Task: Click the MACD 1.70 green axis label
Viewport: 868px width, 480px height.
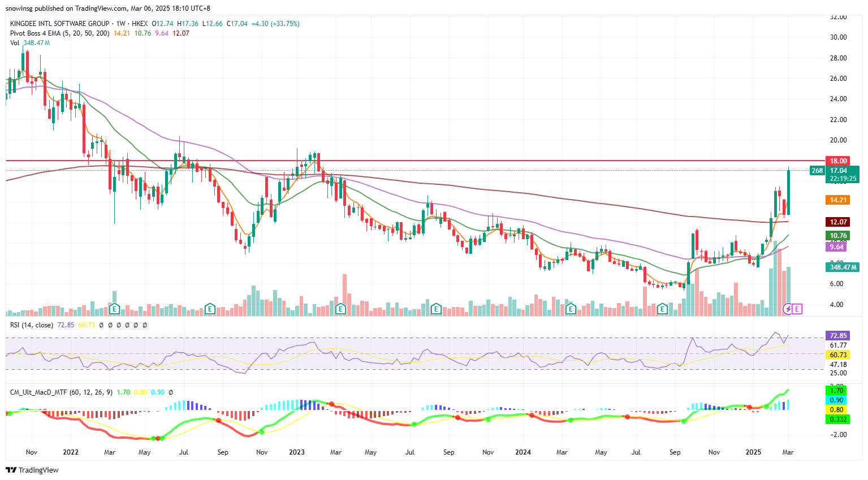Action: (837, 391)
